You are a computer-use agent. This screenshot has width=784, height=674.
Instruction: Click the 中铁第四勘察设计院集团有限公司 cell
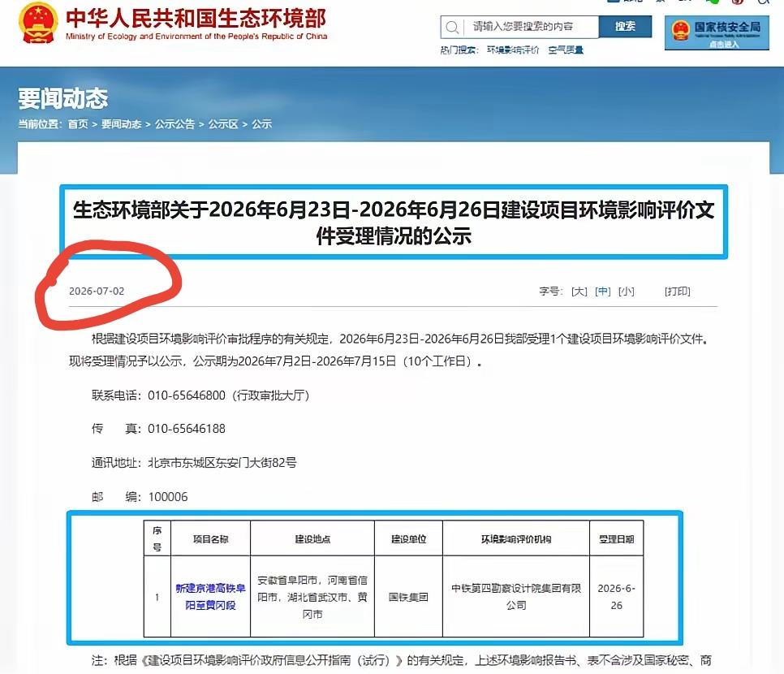pos(516,596)
